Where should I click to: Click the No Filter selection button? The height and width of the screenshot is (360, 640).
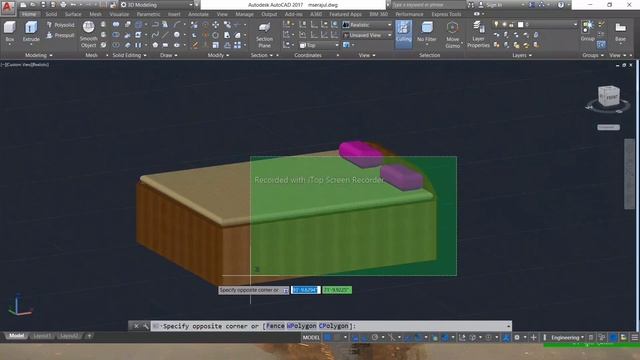click(x=427, y=32)
